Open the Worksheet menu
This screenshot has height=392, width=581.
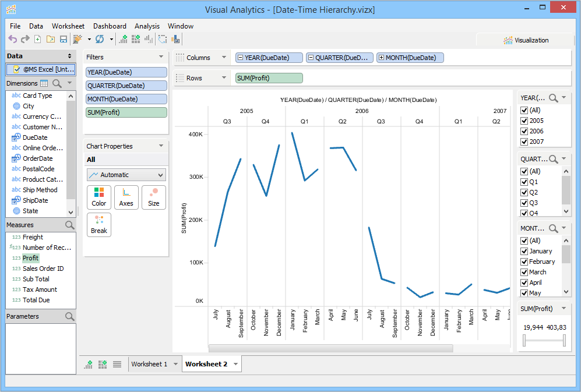point(68,26)
